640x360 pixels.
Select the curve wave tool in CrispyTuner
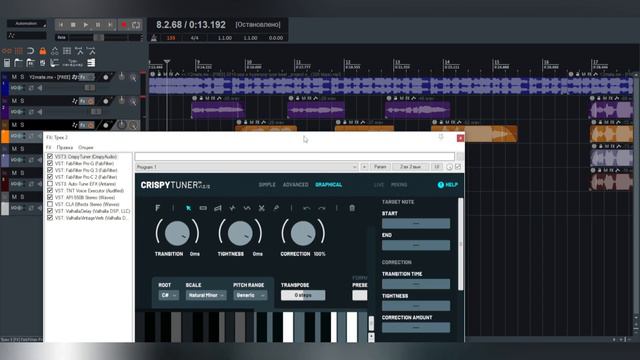(247, 208)
